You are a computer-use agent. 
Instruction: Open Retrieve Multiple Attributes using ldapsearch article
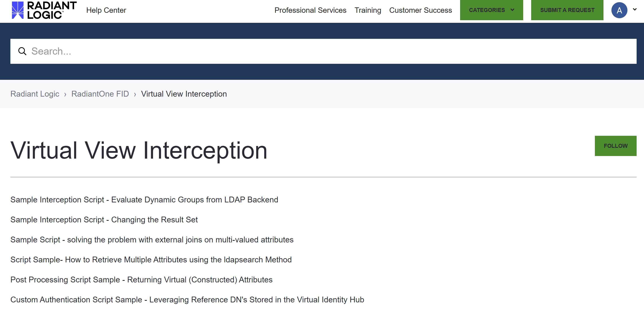tap(151, 260)
